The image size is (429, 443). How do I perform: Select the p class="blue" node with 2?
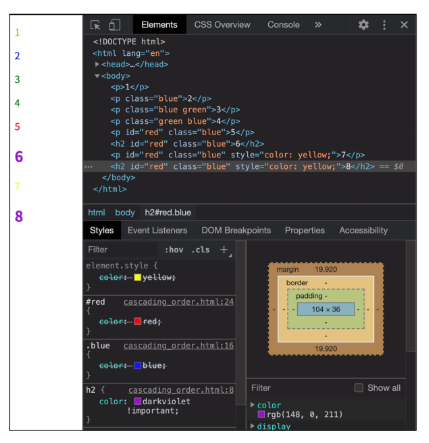point(161,99)
